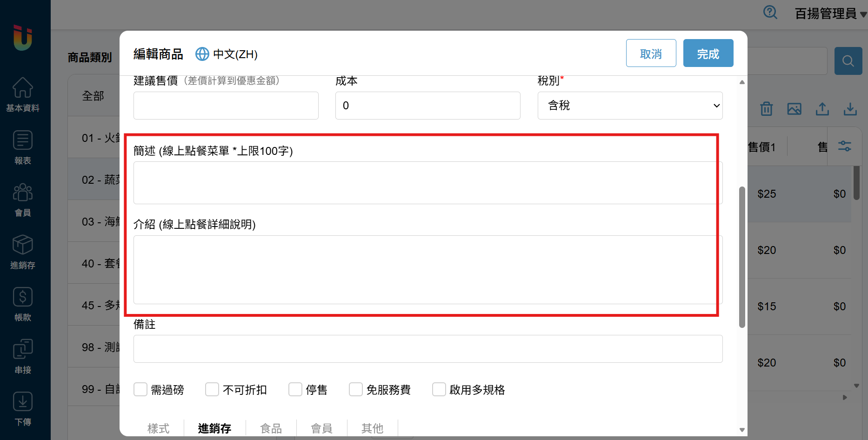Click the 取消 cancel button
Image resolution: width=868 pixels, height=440 pixels.
point(651,53)
